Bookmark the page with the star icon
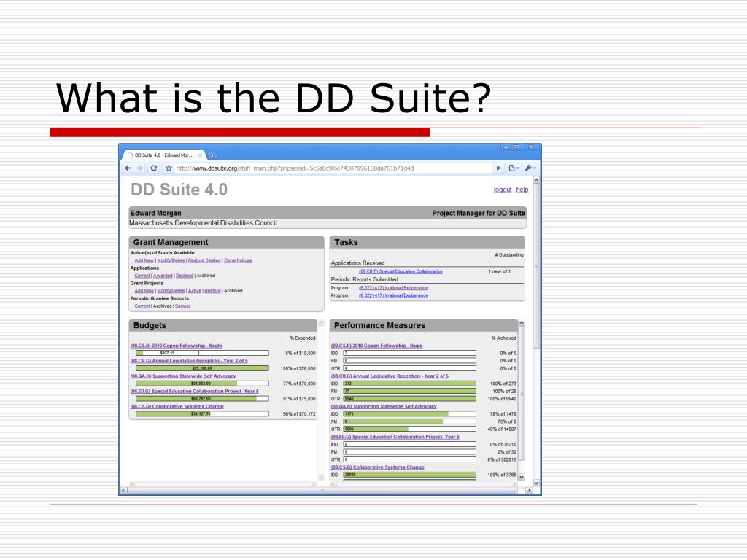Screen dimensions: 747x560 tap(169, 168)
